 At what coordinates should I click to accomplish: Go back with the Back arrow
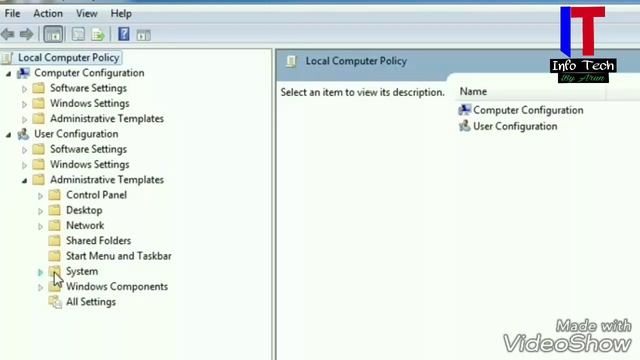pyautogui.click(x=8, y=34)
